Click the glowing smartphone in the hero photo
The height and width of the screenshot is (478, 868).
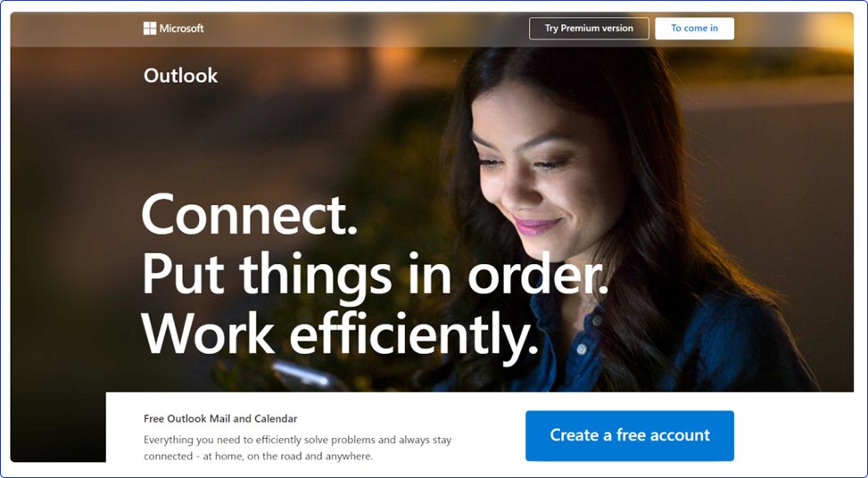click(302, 375)
